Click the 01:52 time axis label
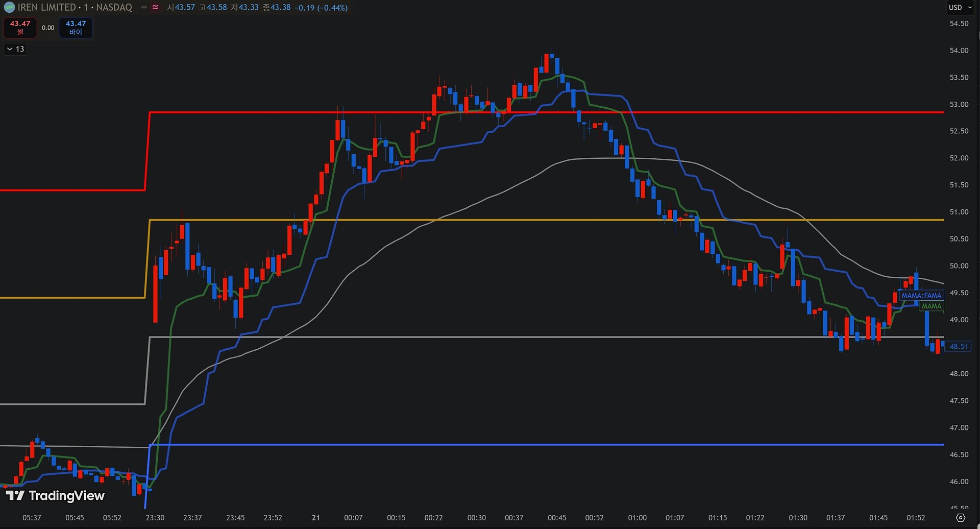980x529 pixels. pyautogui.click(x=916, y=518)
